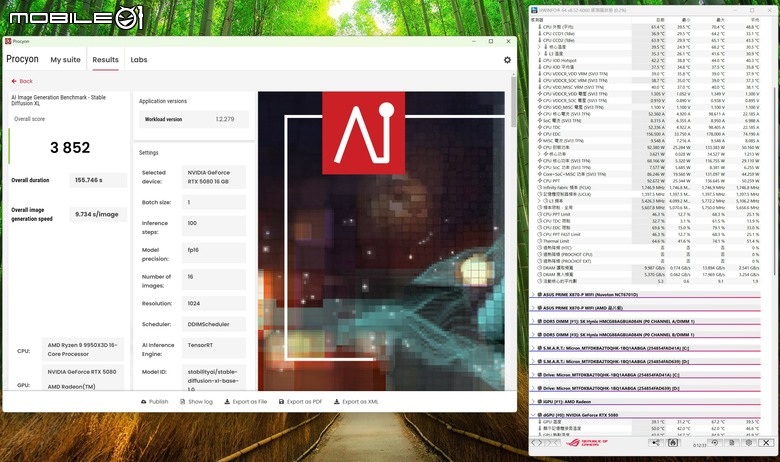Expand the L3 頻率 row in HWiNFO
Image resolution: width=780 pixels, height=462 pixels.
click(x=539, y=201)
